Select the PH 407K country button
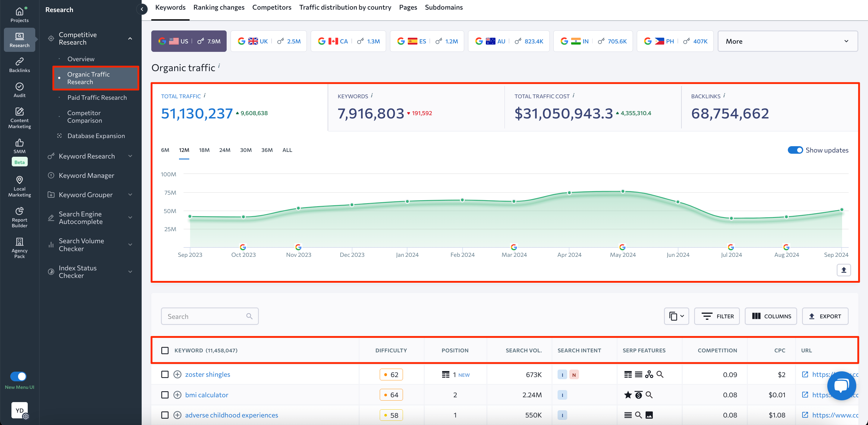 pyautogui.click(x=675, y=41)
